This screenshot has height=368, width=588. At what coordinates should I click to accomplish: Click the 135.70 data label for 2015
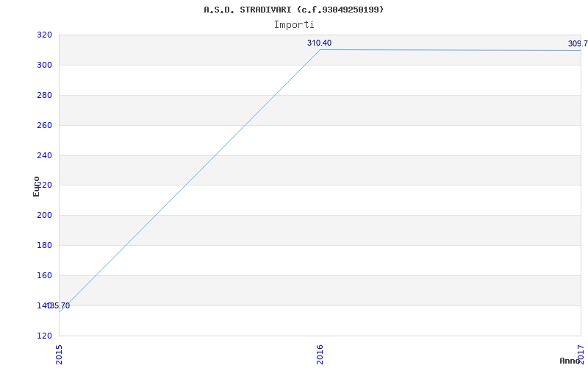(59, 305)
